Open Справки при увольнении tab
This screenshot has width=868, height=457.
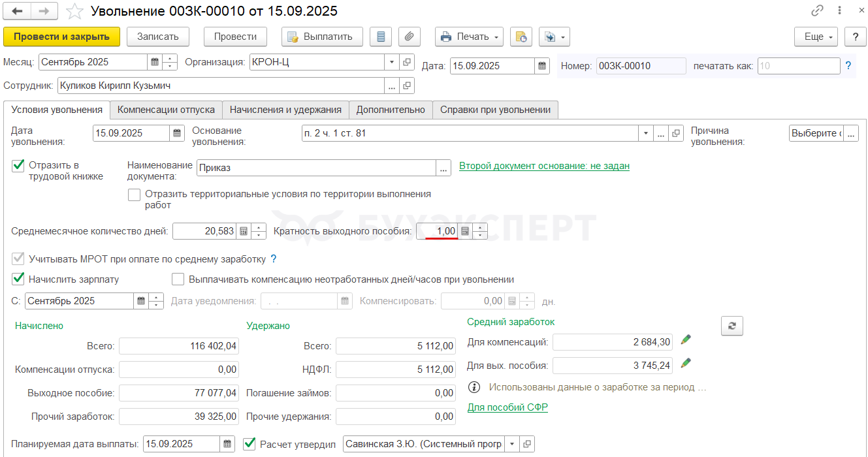coord(495,110)
